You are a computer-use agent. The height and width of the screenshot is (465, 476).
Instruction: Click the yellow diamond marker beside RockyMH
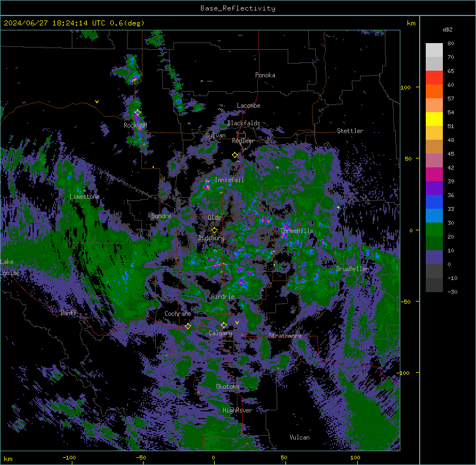click(x=137, y=113)
